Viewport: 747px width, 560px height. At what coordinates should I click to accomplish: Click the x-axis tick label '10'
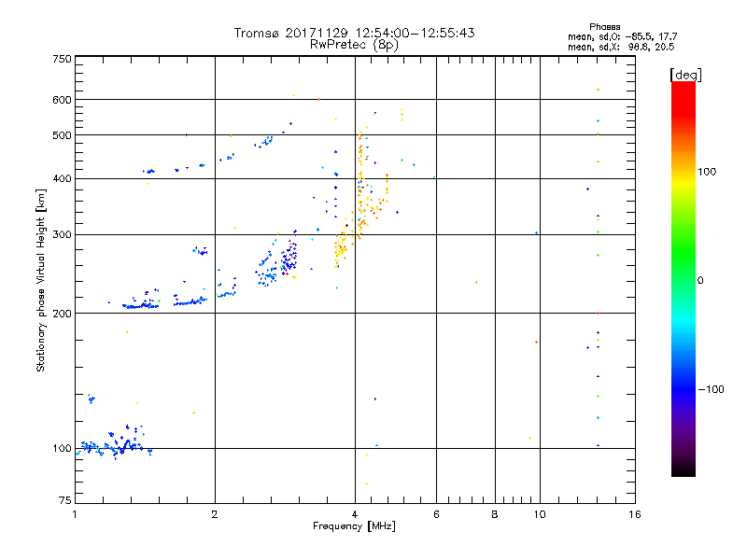(540, 514)
